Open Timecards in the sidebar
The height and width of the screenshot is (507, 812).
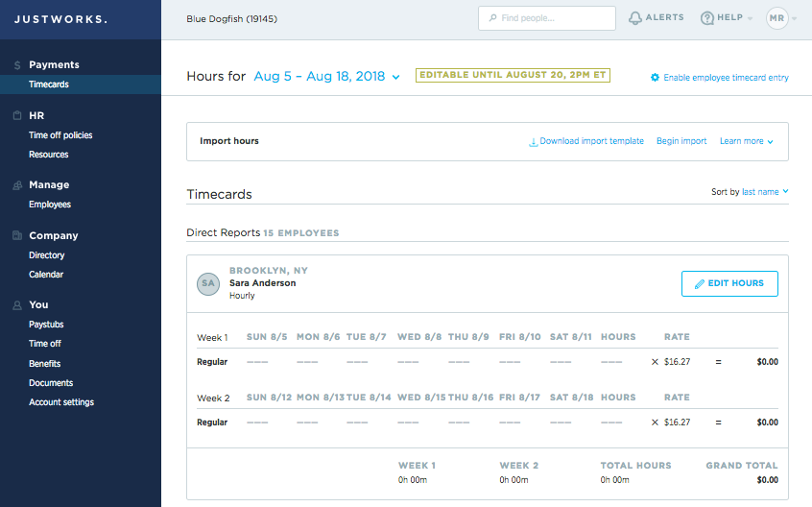(49, 84)
